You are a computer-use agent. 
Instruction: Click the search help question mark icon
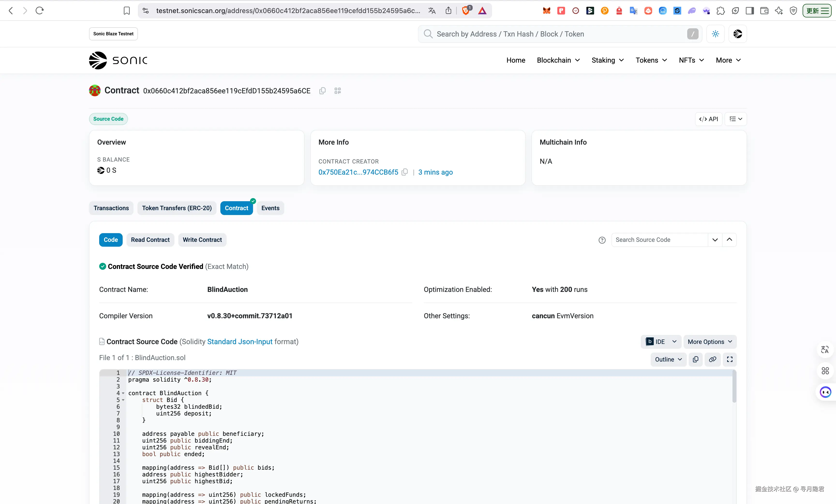(602, 240)
